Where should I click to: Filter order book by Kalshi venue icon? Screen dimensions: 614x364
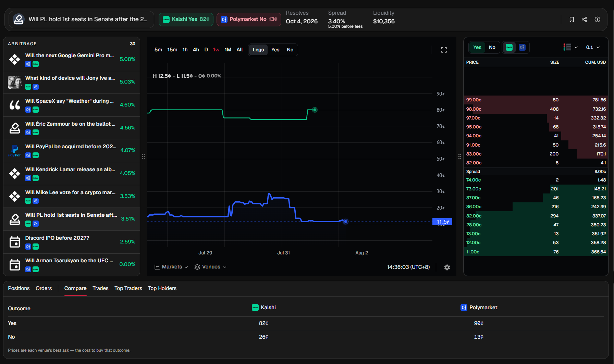509,47
